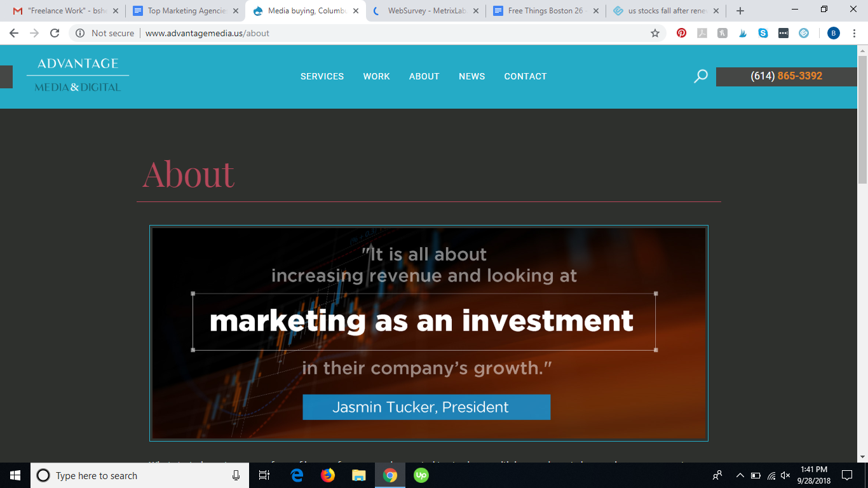This screenshot has height=488, width=868.
Task: Open the Skype extension icon
Action: click(x=763, y=33)
